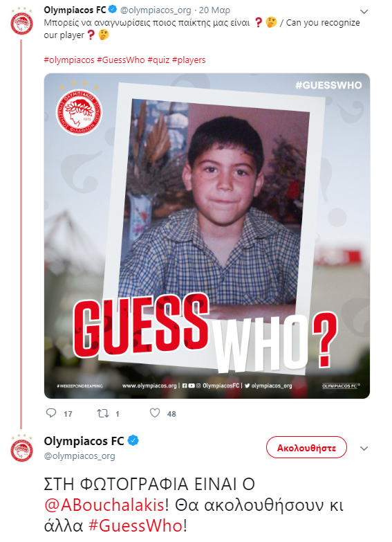Open the #GuessWho hashtag in first tweet

[120, 60]
